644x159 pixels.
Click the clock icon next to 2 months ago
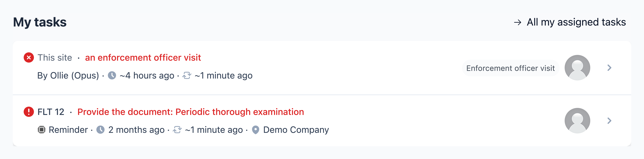pyautogui.click(x=100, y=130)
